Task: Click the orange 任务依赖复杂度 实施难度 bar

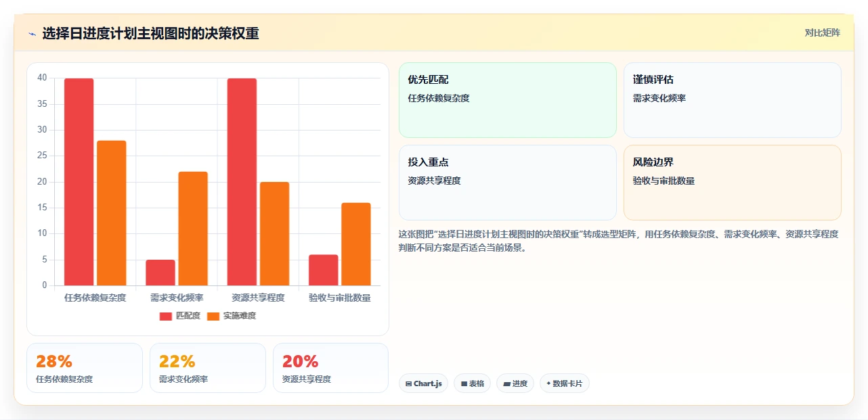Action: [x=112, y=213]
